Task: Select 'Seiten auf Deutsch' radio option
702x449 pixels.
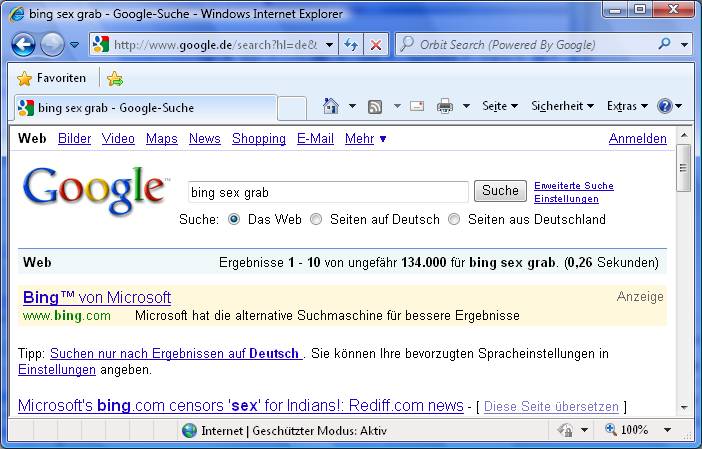Action: 316,219
